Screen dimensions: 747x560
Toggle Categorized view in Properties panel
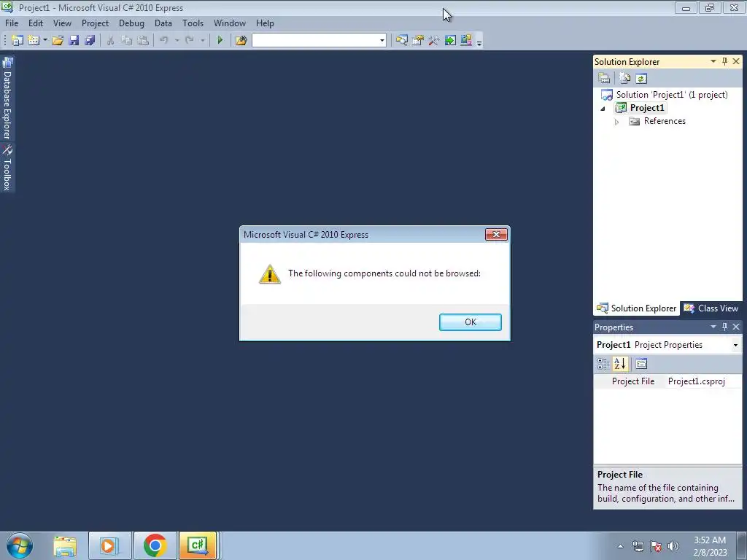[x=603, y=365]
